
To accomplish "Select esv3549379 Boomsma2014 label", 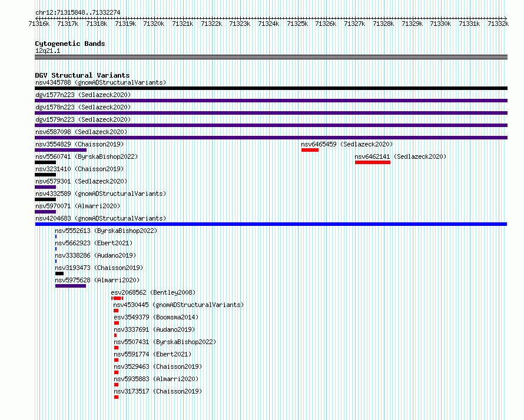I will [156, 317].
